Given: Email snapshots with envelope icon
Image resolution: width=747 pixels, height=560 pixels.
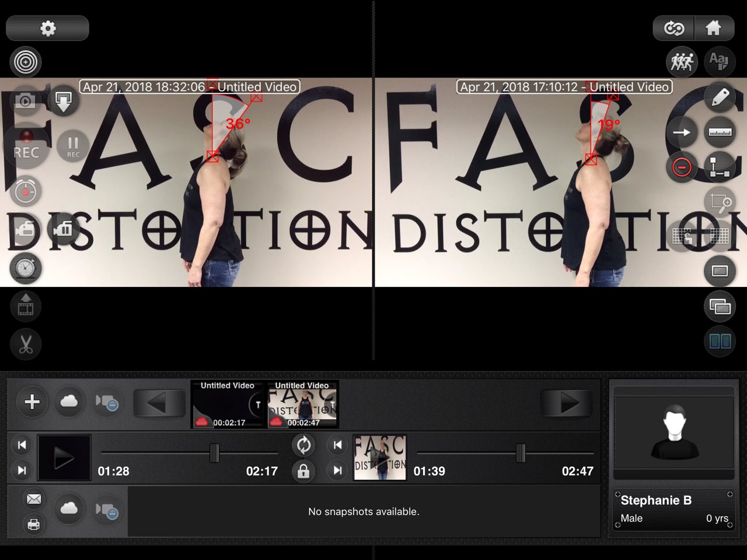Looking at the screenshot, I should pos(34,499).
